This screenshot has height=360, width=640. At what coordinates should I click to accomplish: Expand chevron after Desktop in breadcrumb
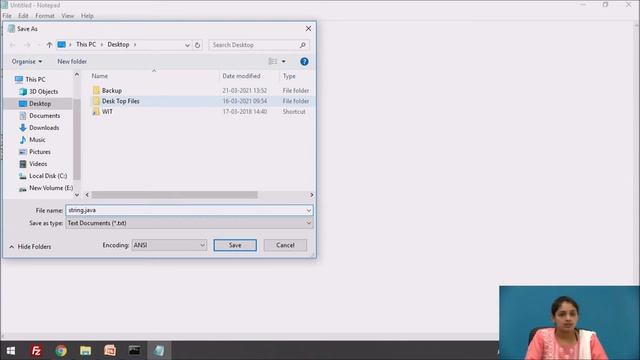click(135, 44)
